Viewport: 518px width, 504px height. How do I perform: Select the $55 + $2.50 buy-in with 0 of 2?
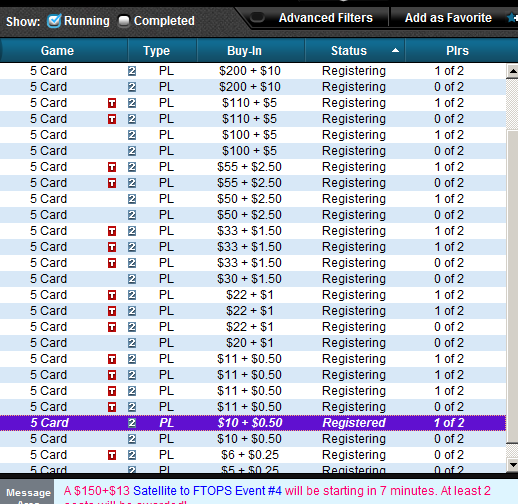tap(250, 183)
